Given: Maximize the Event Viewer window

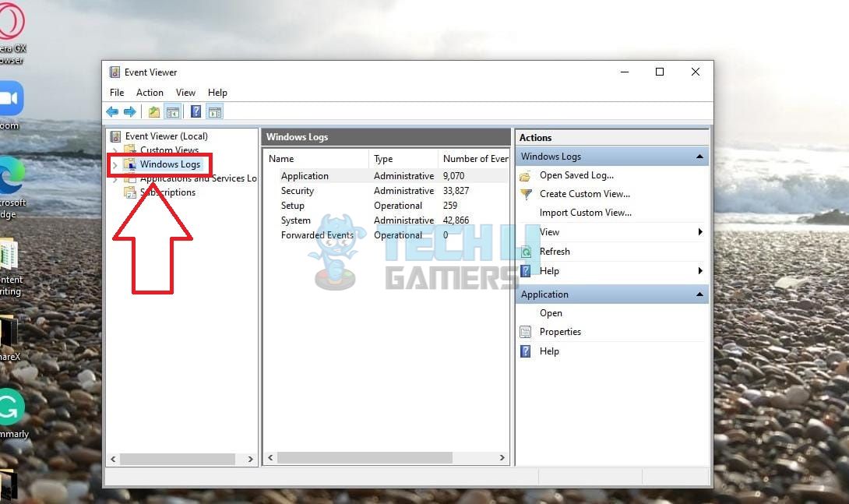Looking at the screenshot, I should [660, 72].
